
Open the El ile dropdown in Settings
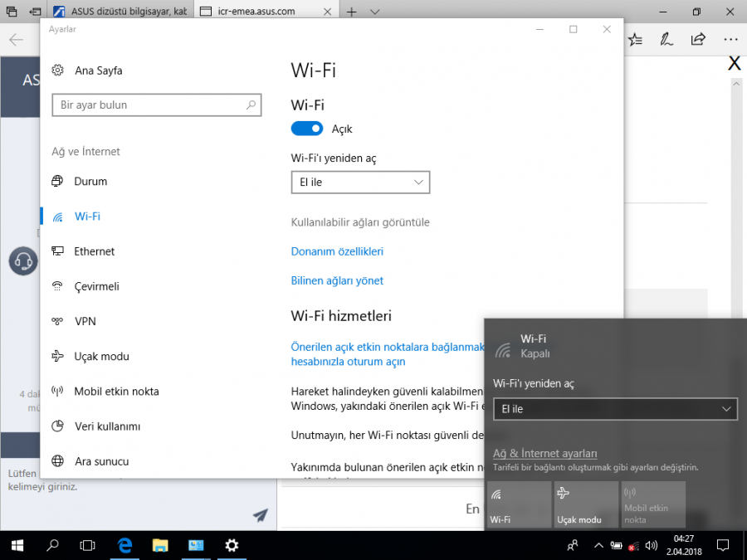click(360, 182)
